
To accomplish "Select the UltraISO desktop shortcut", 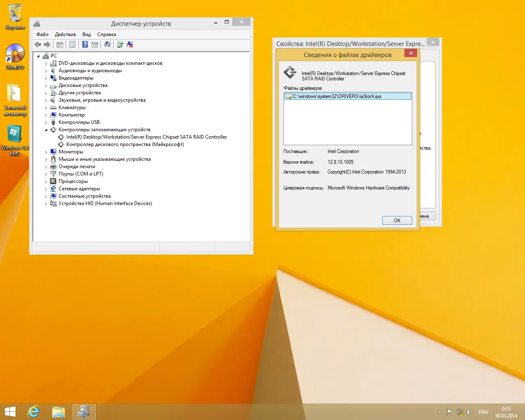I will [x=15, y=57].
